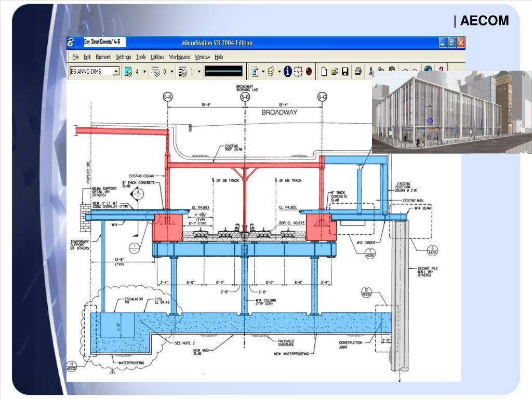Expand the BS-ANNO-DIMS active level dropdown arrow
The width and height of the screenshot is (532, 399).
click(116, 71)
